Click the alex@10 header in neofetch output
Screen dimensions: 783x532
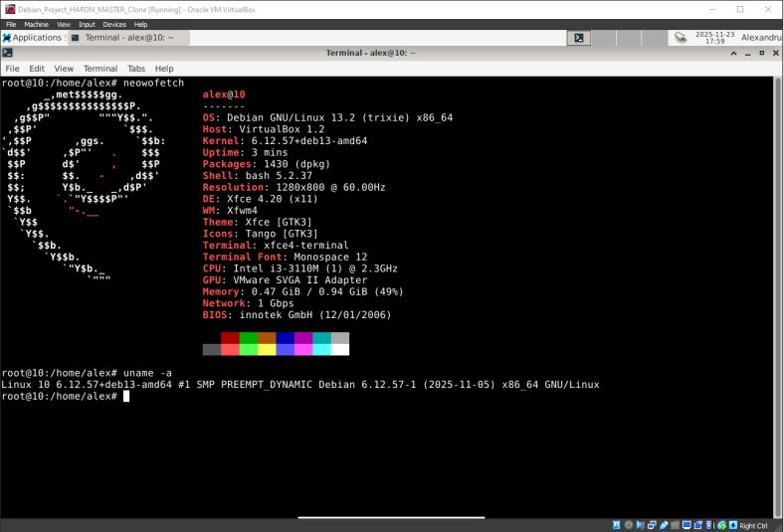pyautogui.click(x=224, y=94)
